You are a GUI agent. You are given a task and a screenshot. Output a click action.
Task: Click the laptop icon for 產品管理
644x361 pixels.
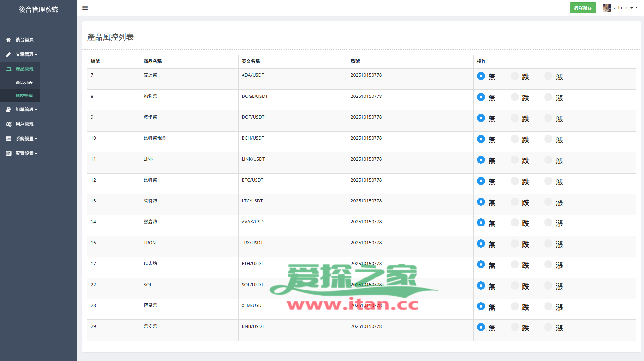[8, 69]
